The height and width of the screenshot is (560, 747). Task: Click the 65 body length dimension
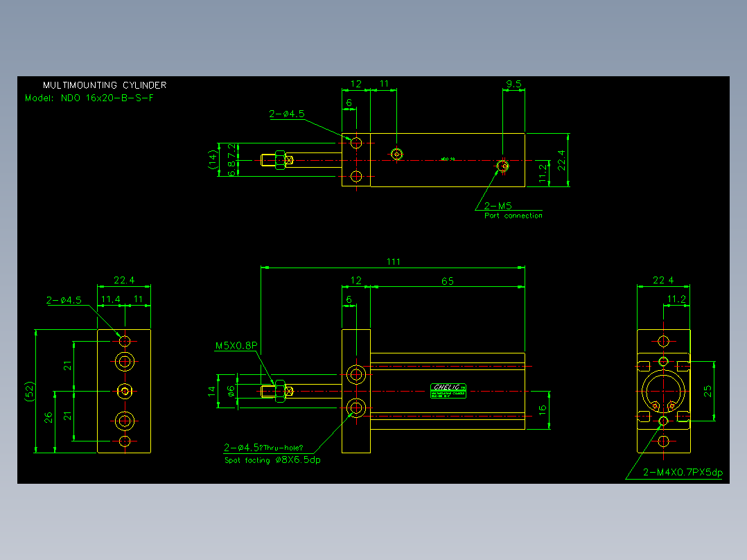[x=448, y=281]
